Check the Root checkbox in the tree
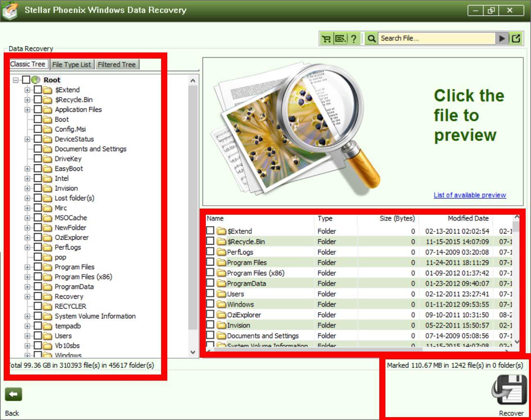 coord(26,80)
